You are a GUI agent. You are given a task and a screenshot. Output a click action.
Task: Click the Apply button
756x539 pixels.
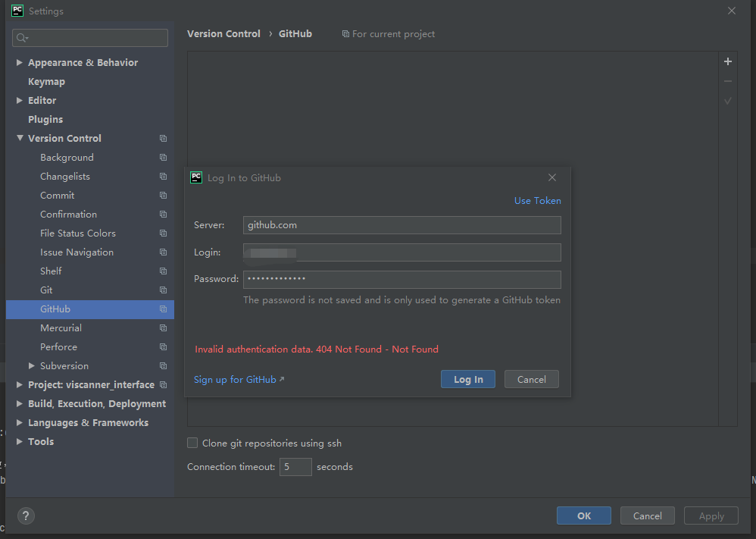tap(711, 515)
